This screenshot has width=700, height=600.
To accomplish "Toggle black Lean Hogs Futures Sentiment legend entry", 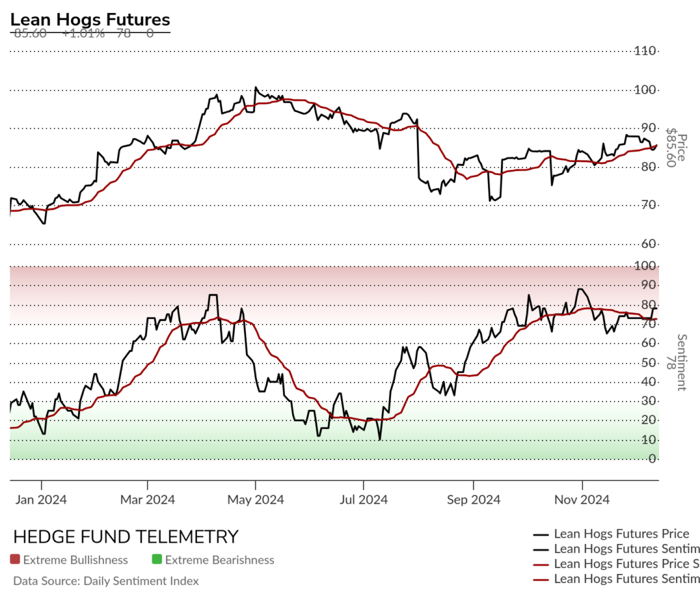I will click(616, 549).
